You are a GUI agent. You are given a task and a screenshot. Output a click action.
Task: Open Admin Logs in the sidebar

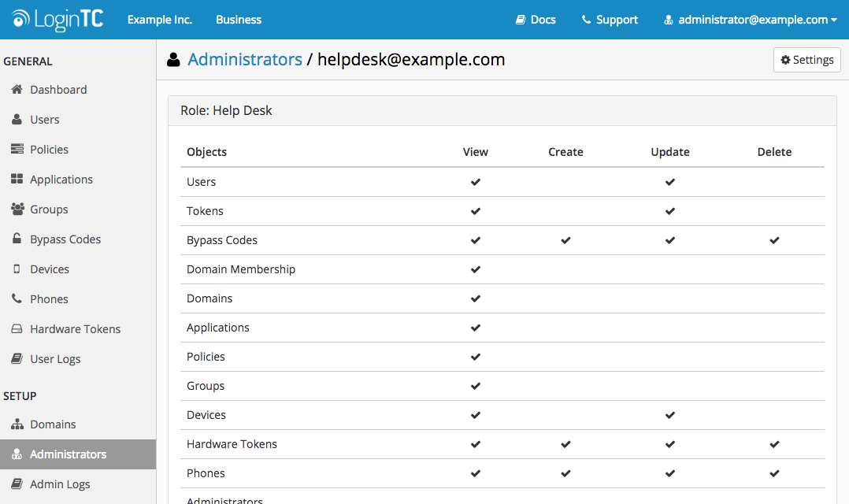(78, 484)
